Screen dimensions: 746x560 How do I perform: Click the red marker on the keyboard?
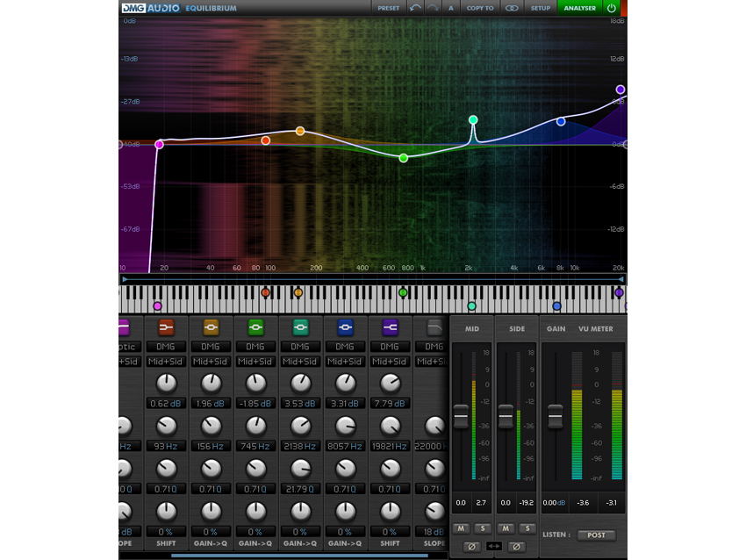tap(265, 292)
